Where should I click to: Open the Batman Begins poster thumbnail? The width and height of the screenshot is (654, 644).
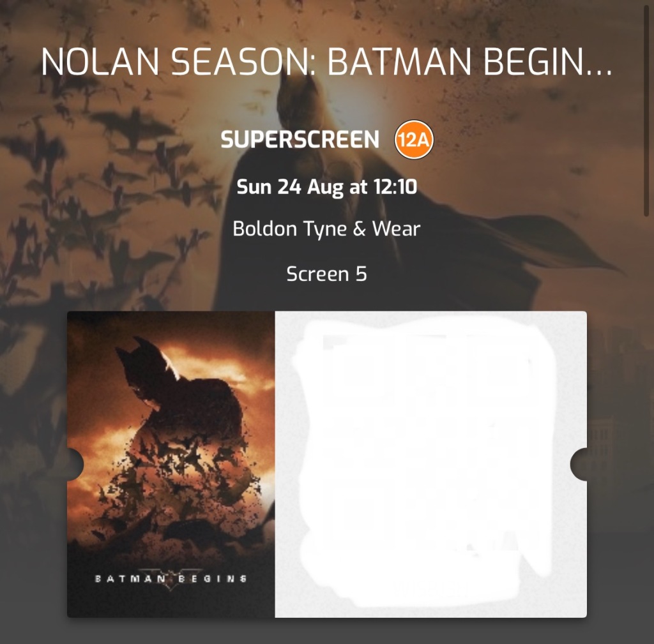171,464
